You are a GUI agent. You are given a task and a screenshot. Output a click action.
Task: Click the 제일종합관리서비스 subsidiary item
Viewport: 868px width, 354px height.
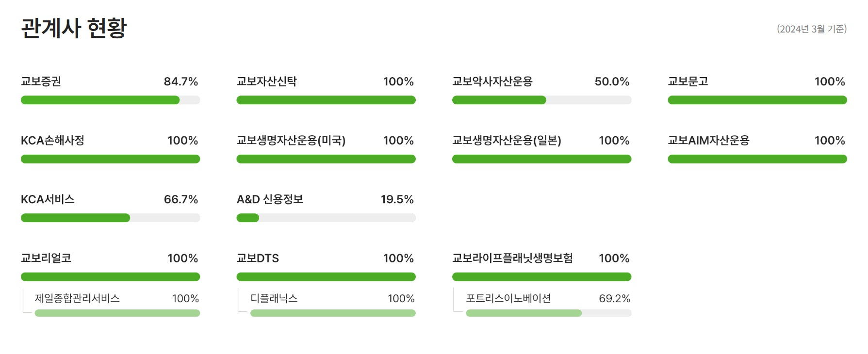[77, 298]
